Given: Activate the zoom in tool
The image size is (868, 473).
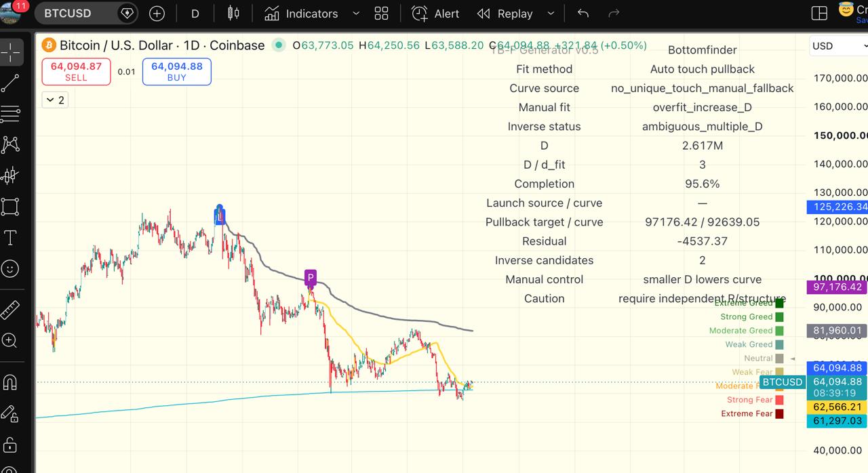Looking at the screenshot, I should point(10,341).
